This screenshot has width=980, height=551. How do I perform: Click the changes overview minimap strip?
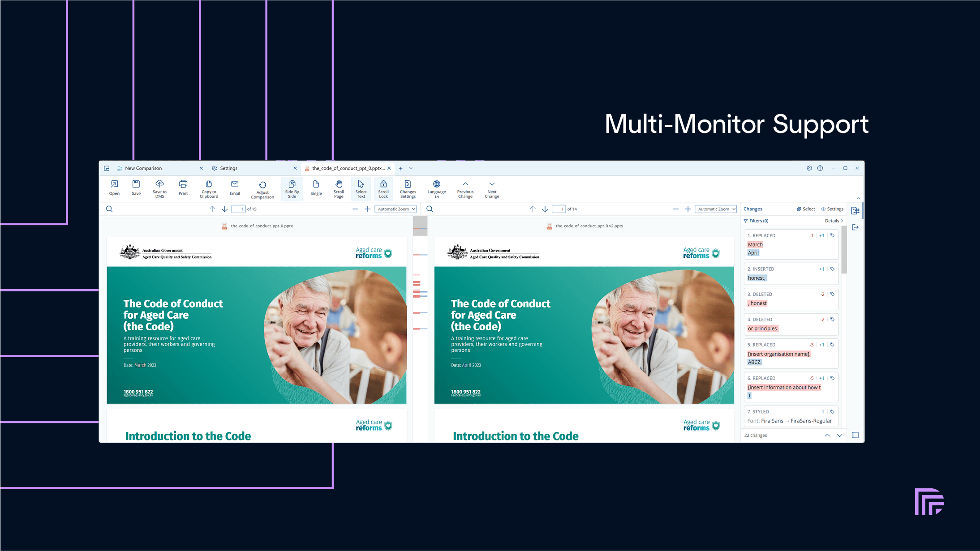click(x=420, y=329)
